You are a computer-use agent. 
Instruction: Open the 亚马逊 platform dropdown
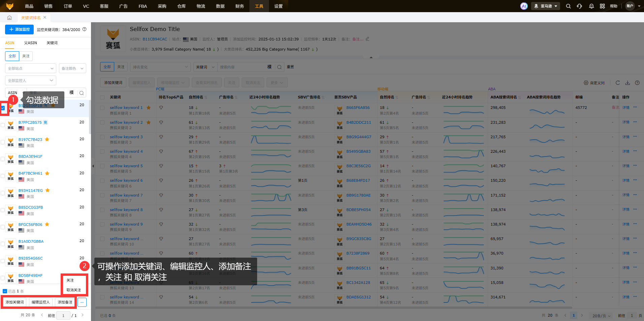(x=546, y=6)
